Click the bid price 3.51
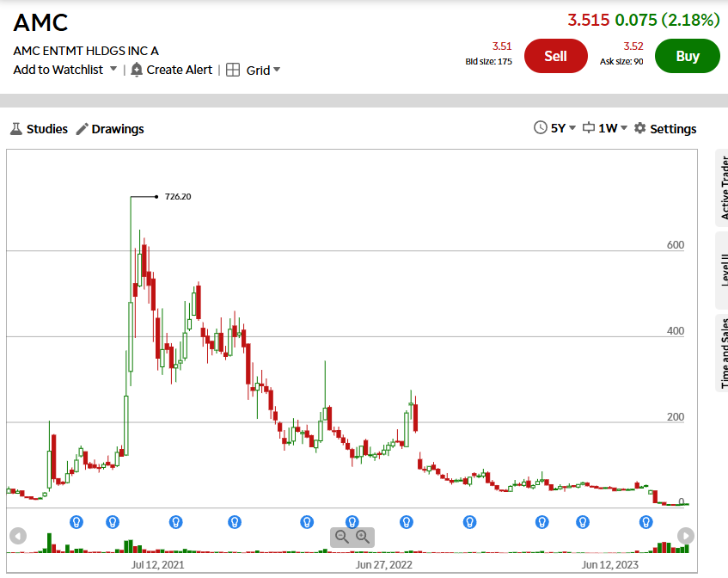Image resolution: width=728 pixels, height=578 pixels. point(502,46)
